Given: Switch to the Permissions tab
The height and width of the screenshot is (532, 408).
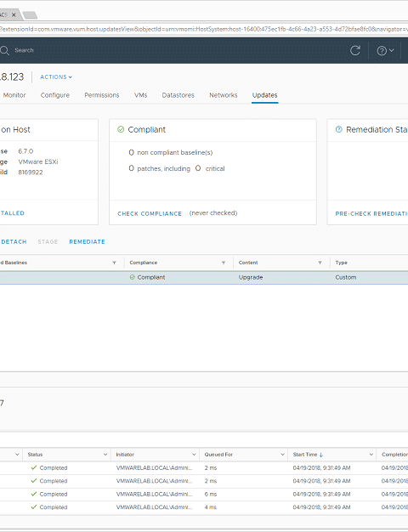Looking at the screenshot, I should pos(102,95).
